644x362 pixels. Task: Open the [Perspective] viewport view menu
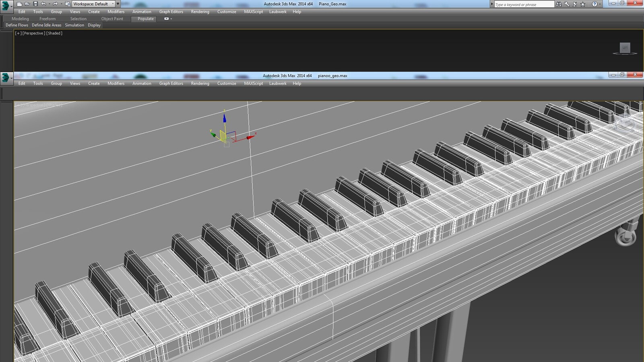[34, 33]
